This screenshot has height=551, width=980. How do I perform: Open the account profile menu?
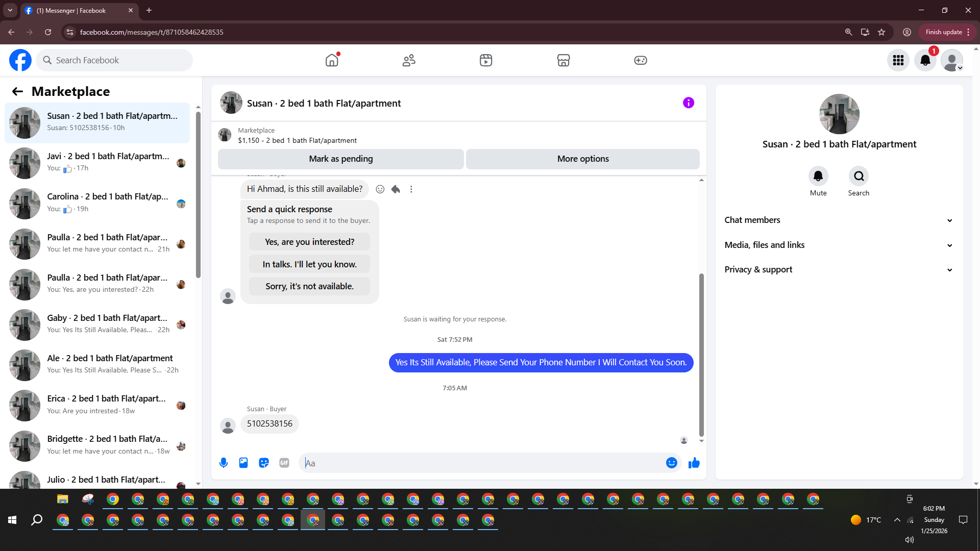point(952,60)
